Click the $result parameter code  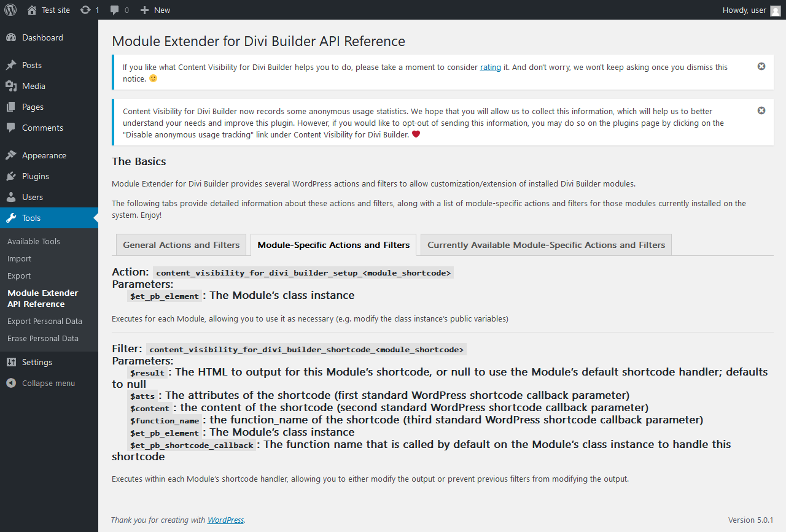tap(147, 372)
